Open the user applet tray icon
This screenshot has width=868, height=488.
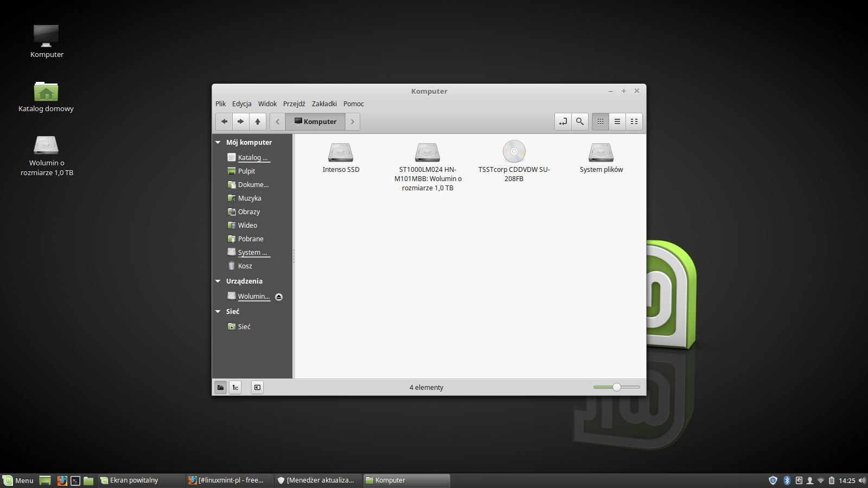810,480
